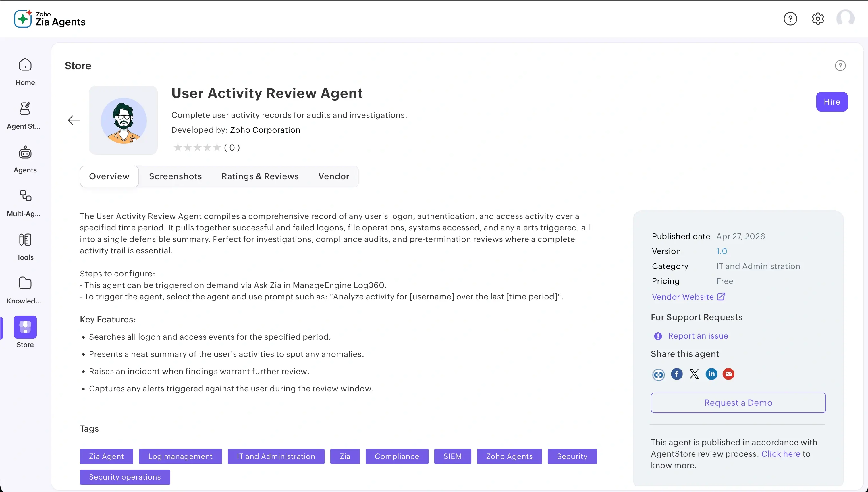Open the Home sidebar item
Viewport: 868px width, 492px height.
click(x=25, y=72)
